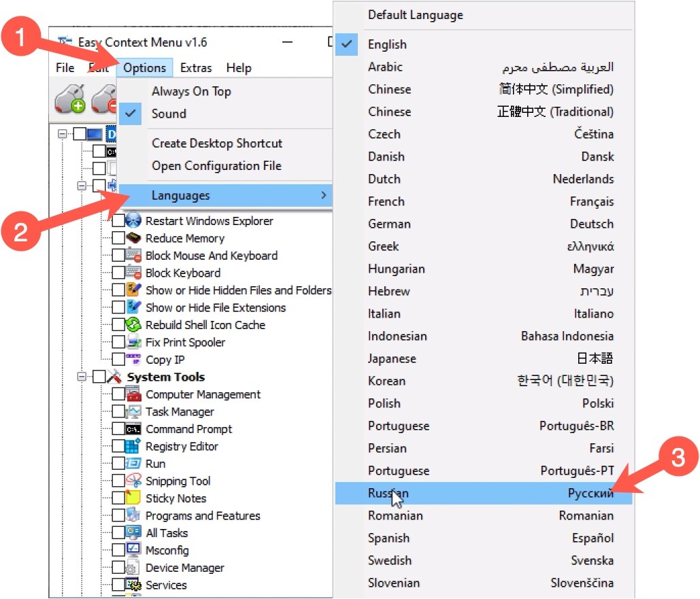Click the Fix Print Spooler icon
The width and height of the screenshot is (700, 599).
coord(133,342)
